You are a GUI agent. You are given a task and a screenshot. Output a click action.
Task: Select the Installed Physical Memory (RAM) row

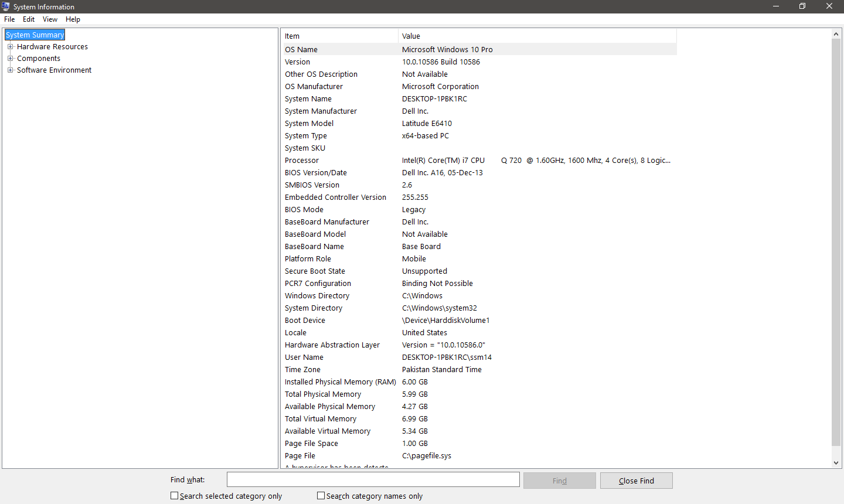[x=479, y=382]
